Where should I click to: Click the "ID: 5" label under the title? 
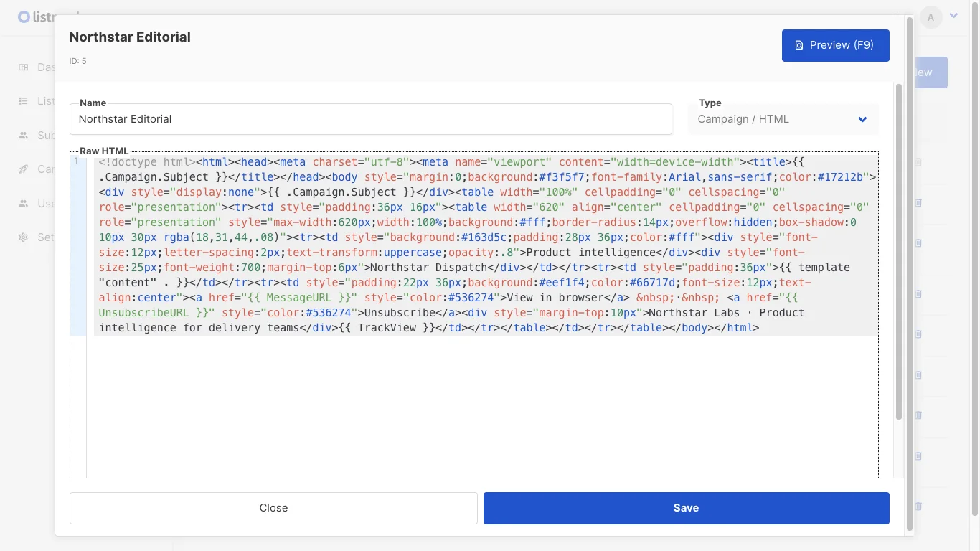pos(77,61)
